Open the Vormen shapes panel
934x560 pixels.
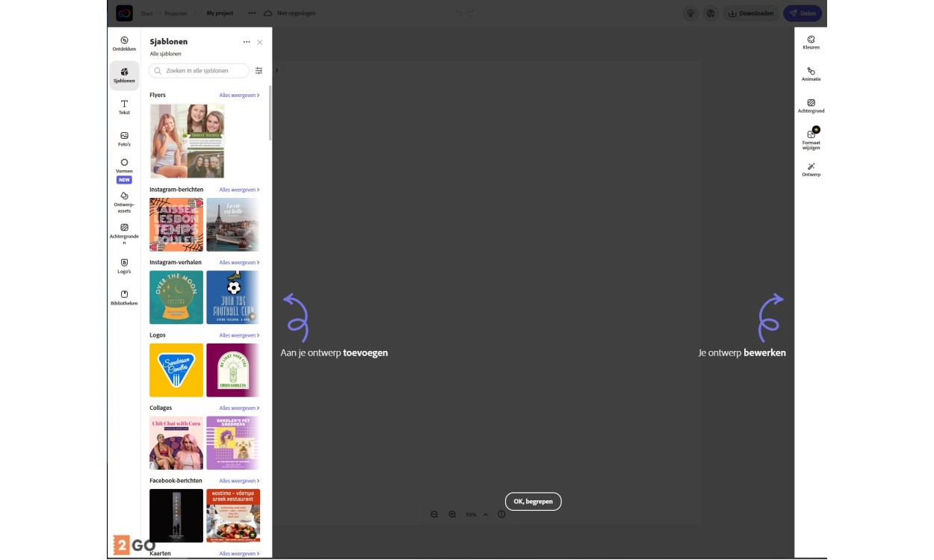coord(124,166)
